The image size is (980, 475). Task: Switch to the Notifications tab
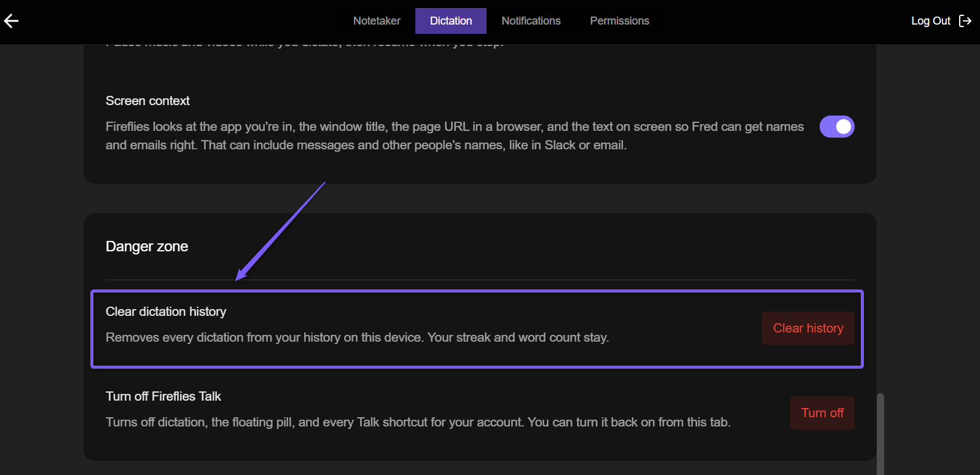pos(531,21)
